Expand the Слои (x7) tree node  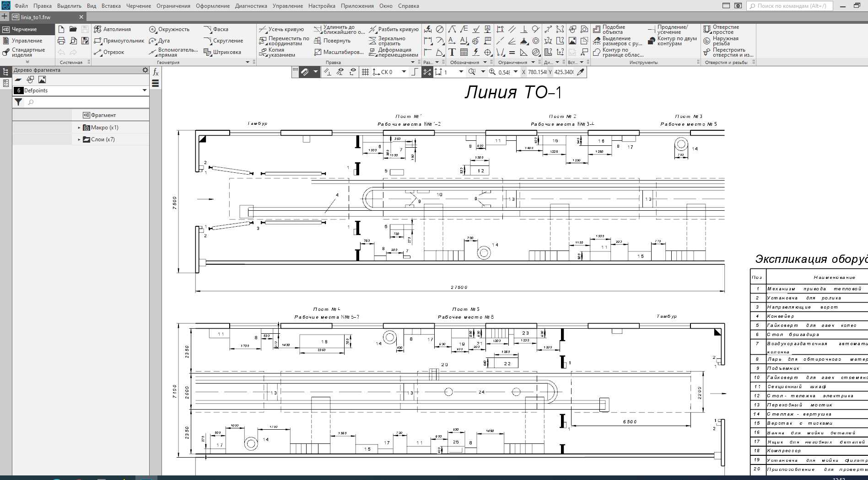[79, 139]
